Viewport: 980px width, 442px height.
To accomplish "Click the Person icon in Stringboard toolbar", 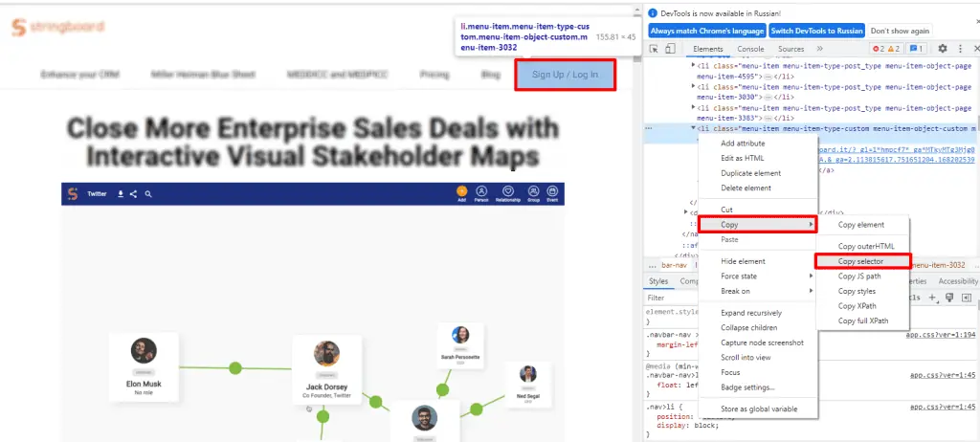I will pos(482,192).
